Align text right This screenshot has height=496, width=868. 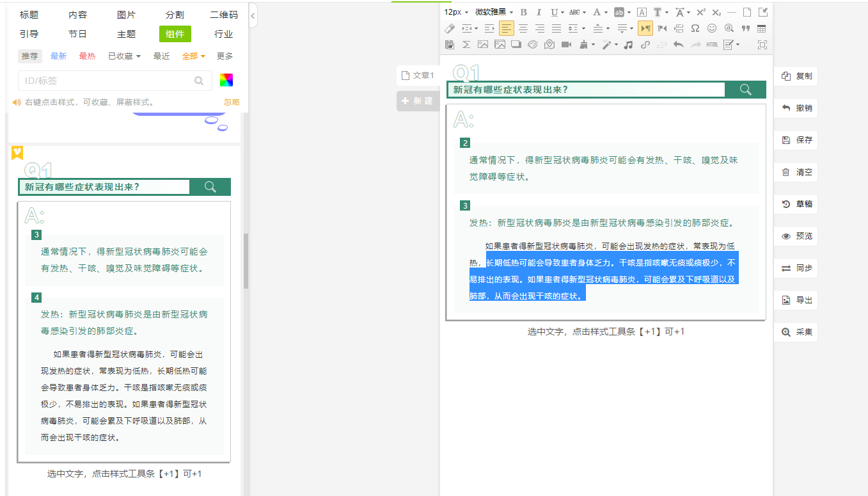[540, 28]
